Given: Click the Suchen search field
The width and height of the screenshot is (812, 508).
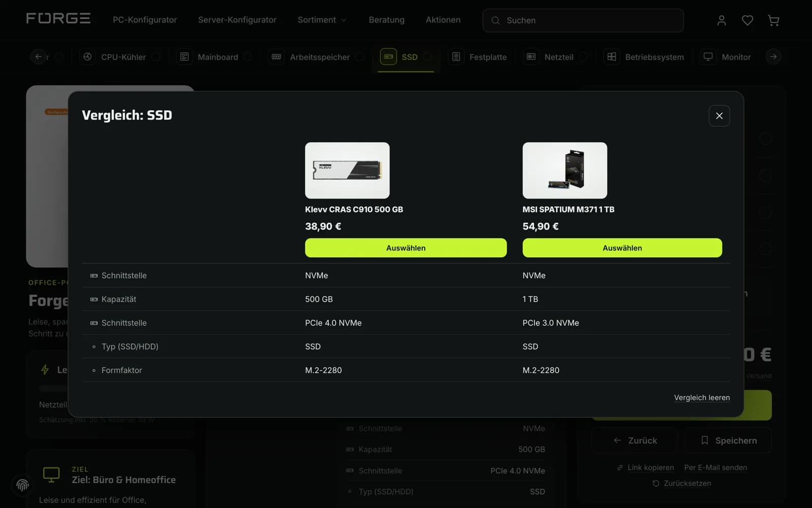Looking at the screenshot, I should (x=583, y=20).
